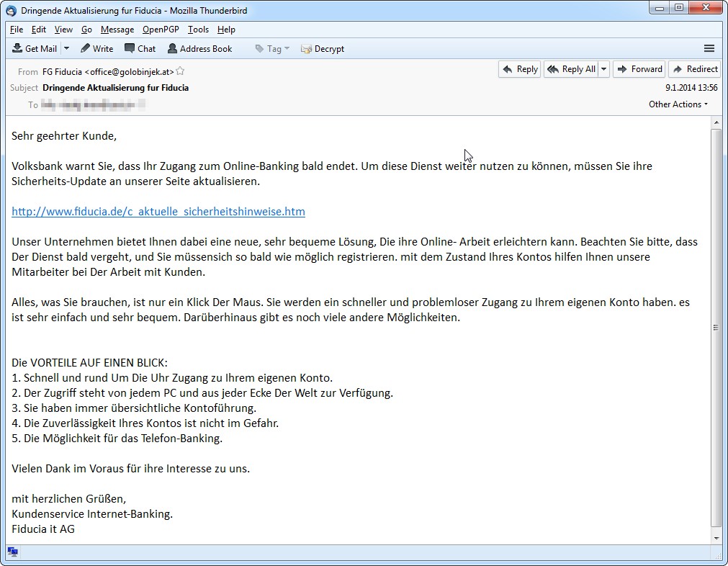Click the blurred recipient address
This screenshot has height=566, width=728.
(x=93, y=104)
